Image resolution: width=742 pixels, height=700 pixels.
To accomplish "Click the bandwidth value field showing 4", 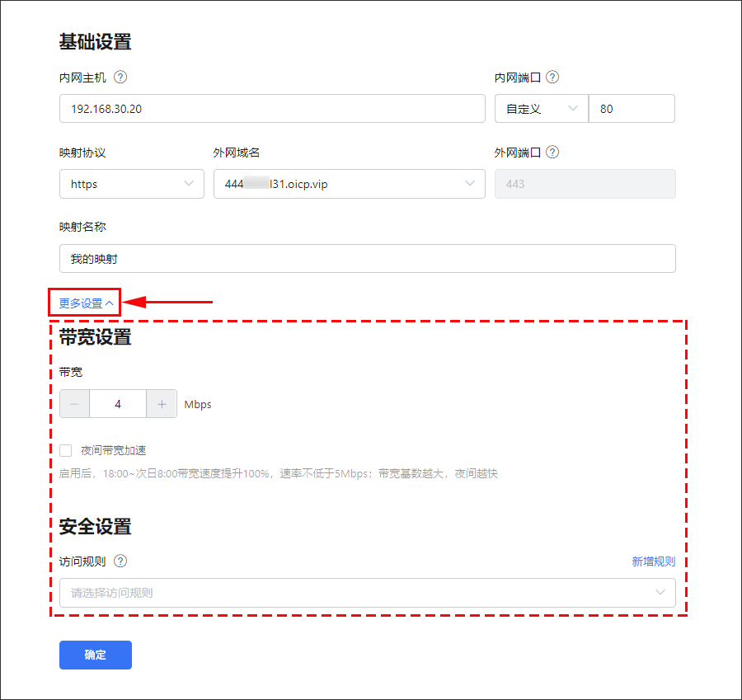I will click(x=118, y=404).
